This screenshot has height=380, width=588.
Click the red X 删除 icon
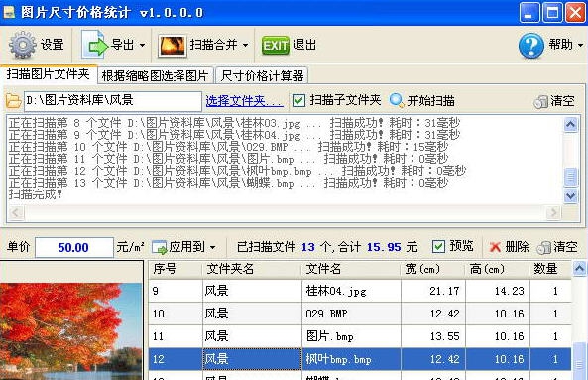[x=495, y=247]
